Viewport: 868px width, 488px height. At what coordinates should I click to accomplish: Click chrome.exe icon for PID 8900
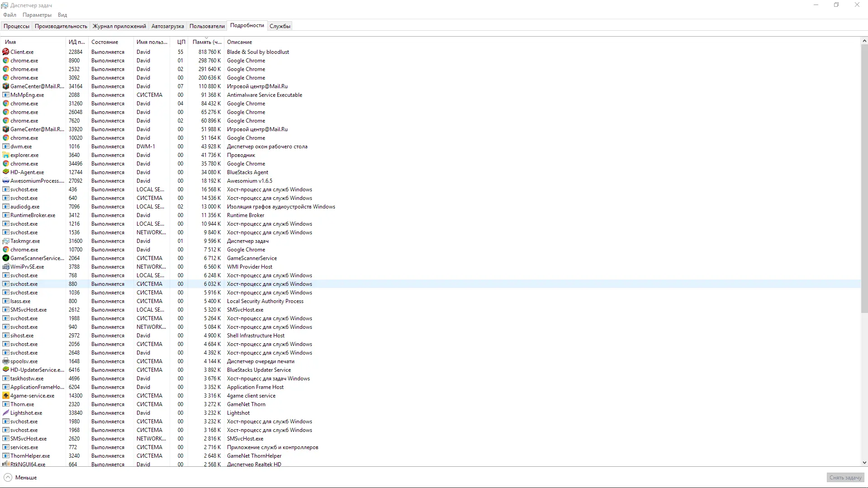coord(6,61)
